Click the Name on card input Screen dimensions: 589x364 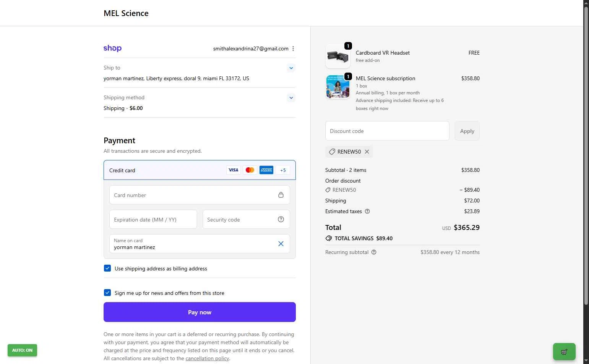pyautogui.click(x=200, y=244)
